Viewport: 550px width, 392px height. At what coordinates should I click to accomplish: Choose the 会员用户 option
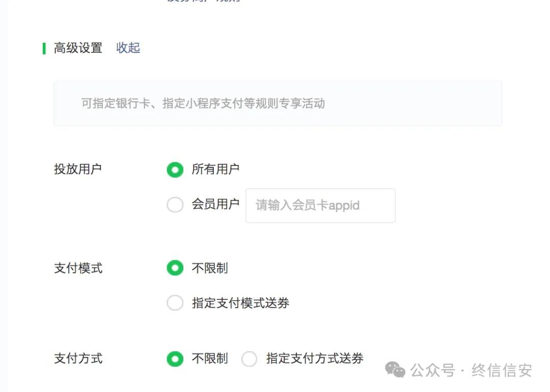pos(175,204)
